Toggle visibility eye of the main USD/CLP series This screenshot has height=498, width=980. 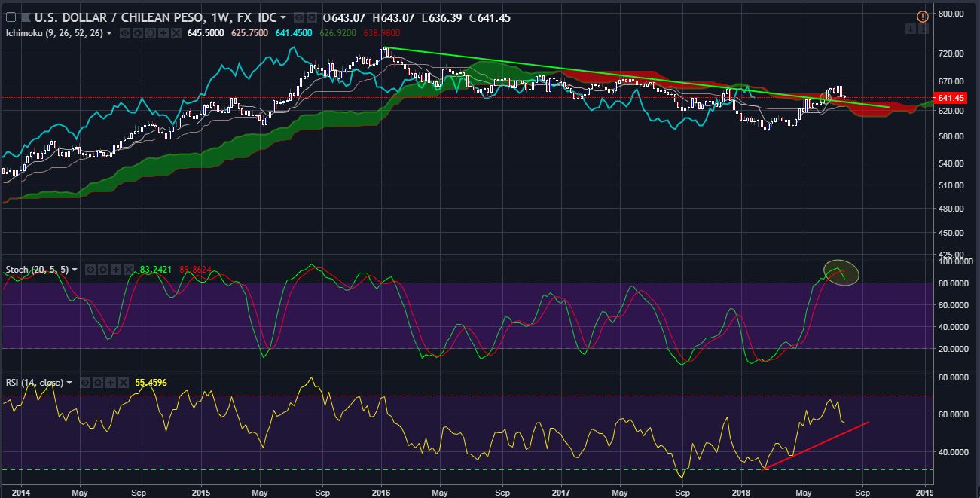299,17
